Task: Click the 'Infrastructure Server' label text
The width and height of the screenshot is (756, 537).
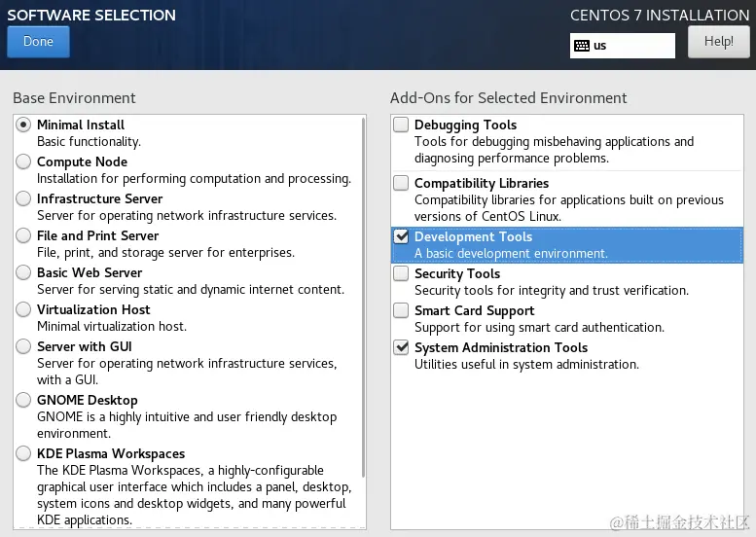Action: (100, 198)
